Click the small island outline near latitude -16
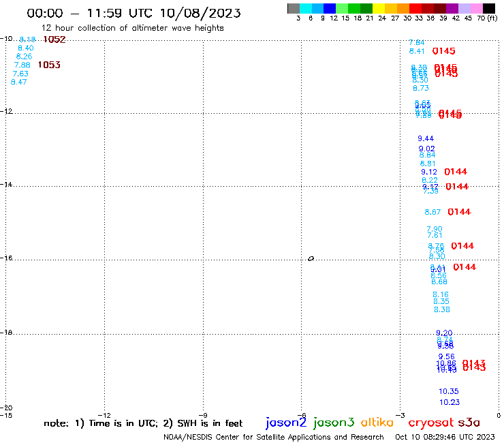 coord(311,258)
